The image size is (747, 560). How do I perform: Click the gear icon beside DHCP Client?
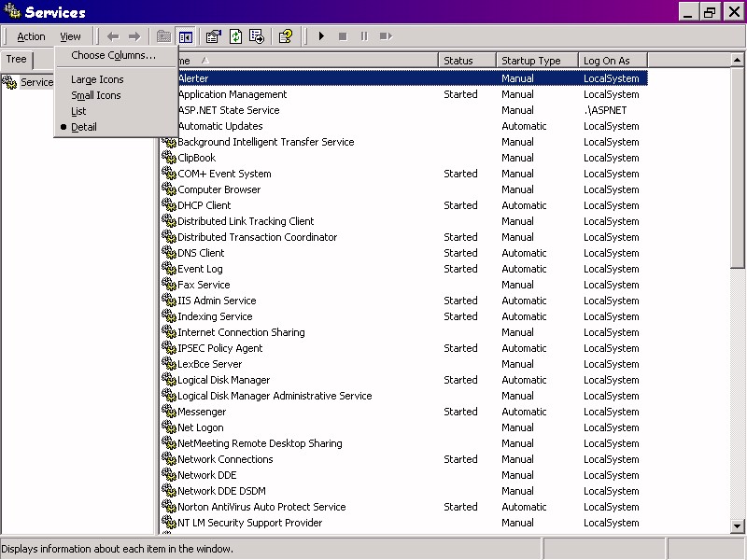tap(169, 205)
